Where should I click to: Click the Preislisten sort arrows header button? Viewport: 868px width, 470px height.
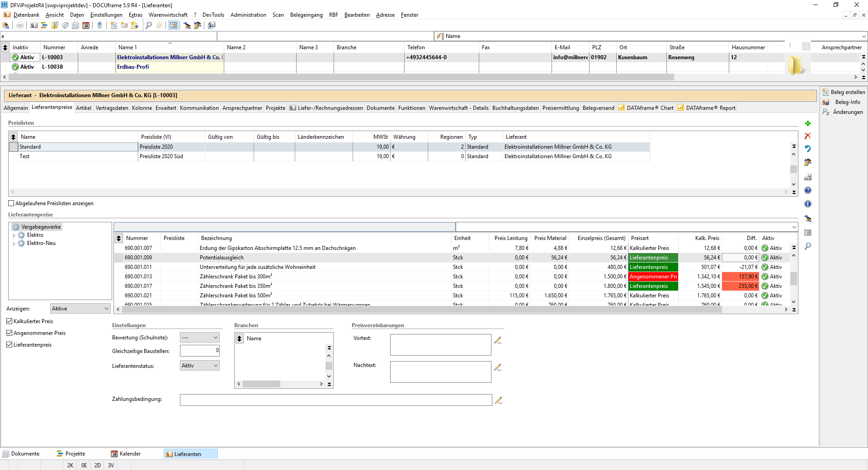click(x=14, y=137)
